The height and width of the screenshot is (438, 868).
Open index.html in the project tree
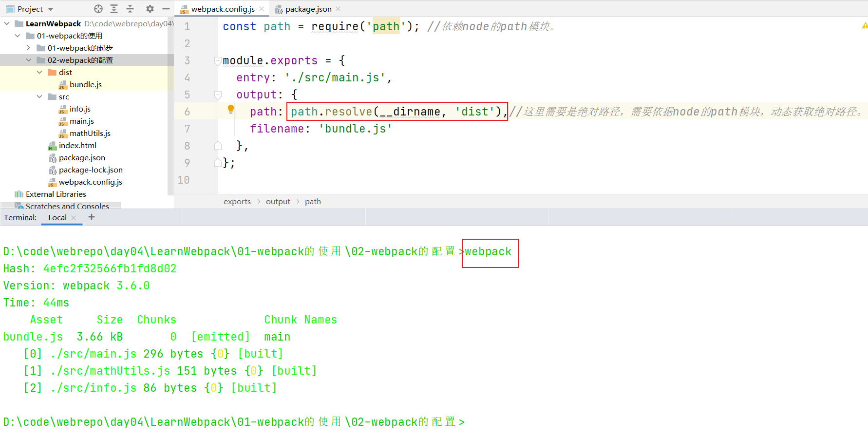pyautogui.click(x=77, y=145)
